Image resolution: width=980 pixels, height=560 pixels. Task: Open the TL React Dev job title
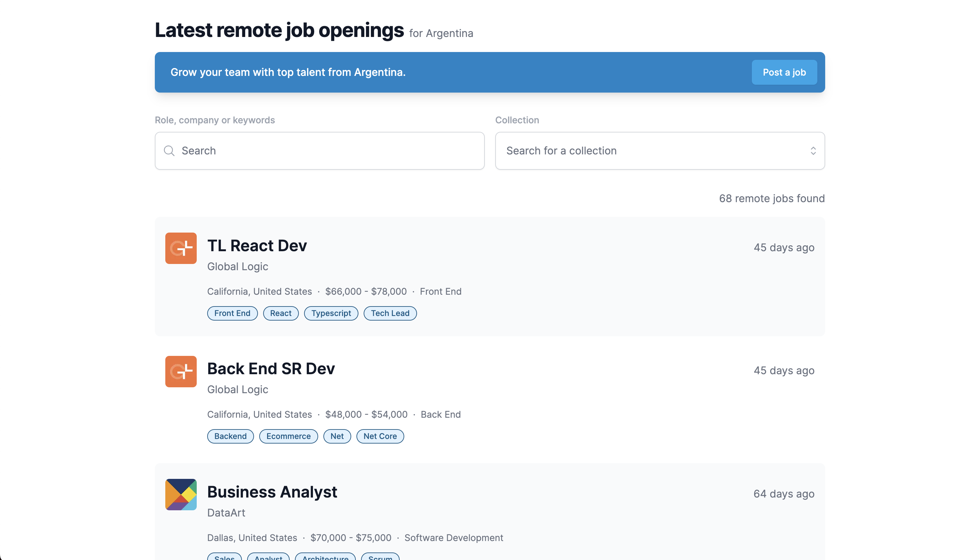click(257, 245)
